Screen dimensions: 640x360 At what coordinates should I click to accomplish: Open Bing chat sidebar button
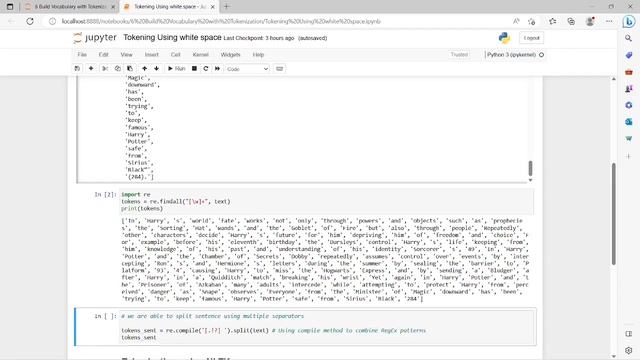pos(629,21)
